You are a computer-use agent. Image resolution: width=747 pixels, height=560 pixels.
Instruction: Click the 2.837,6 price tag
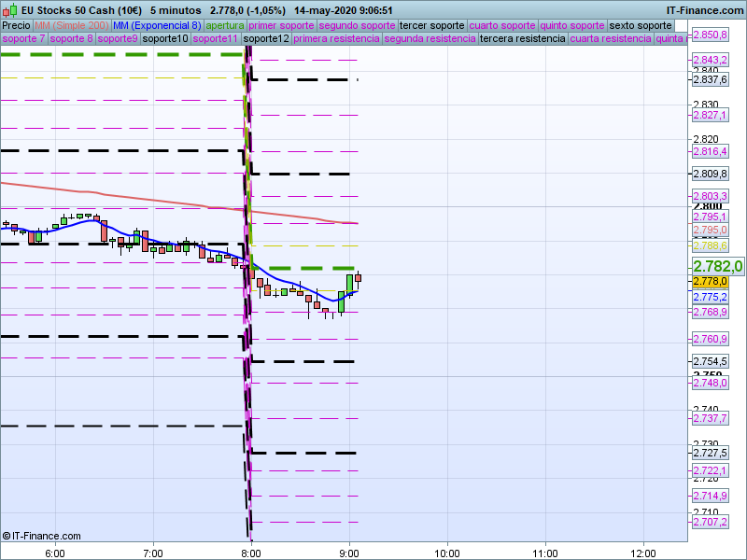pos(710,79)
